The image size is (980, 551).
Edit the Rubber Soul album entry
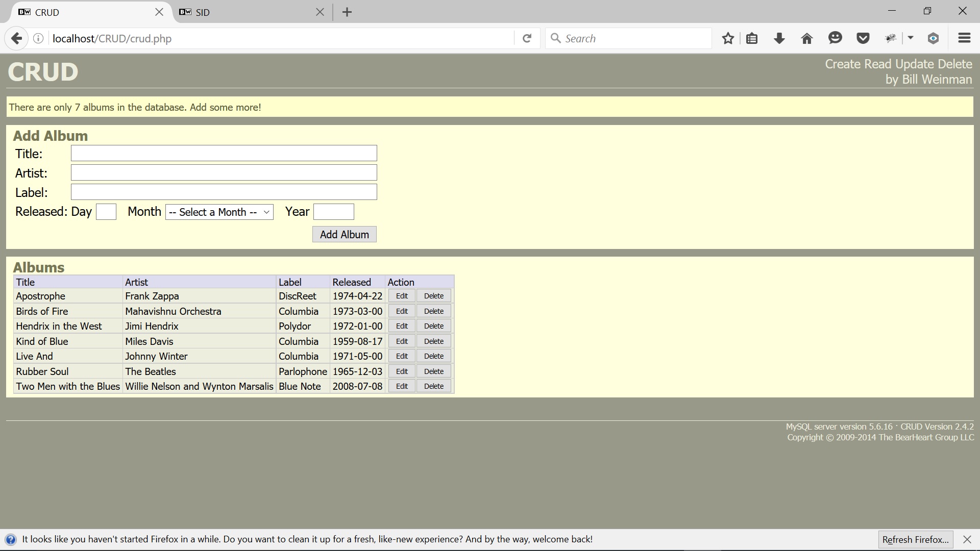[401, 371]
